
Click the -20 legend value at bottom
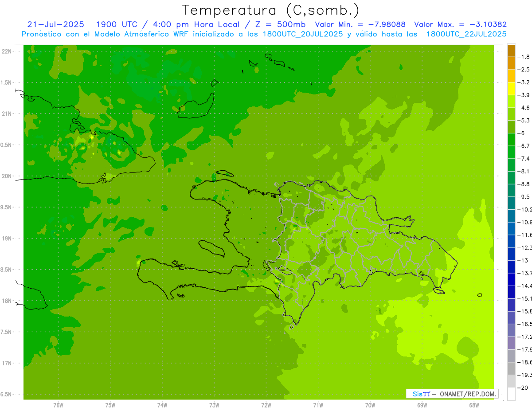523,388
